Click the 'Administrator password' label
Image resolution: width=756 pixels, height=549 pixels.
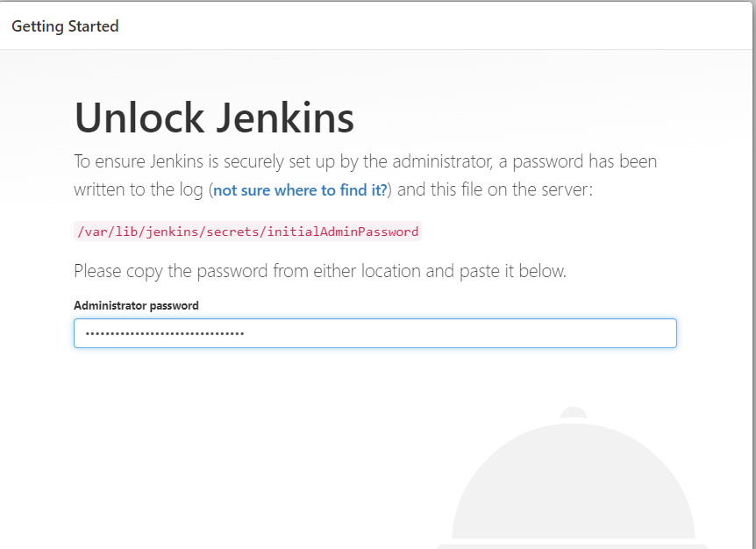pyautogui.click(x=136, y=305)
